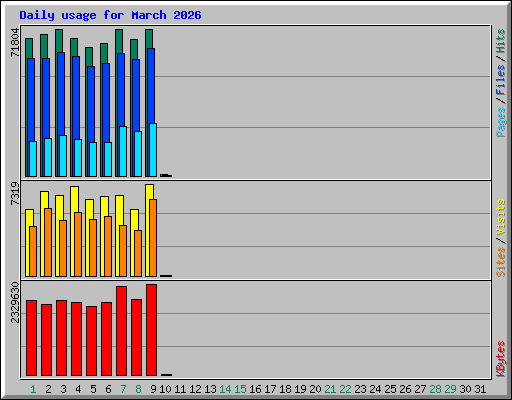512x400 pixels.
Task: Click the red KBytes bar for day 3
Action: [61, 338]
